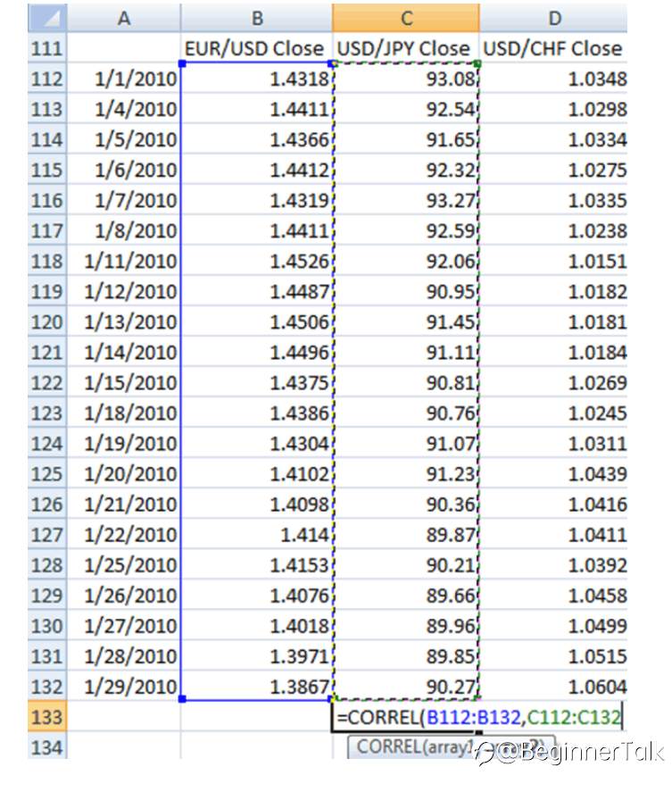Click the EUR/USD Close header cell
The height and width of the screenshot is (792, 672).
coord(256,48)
